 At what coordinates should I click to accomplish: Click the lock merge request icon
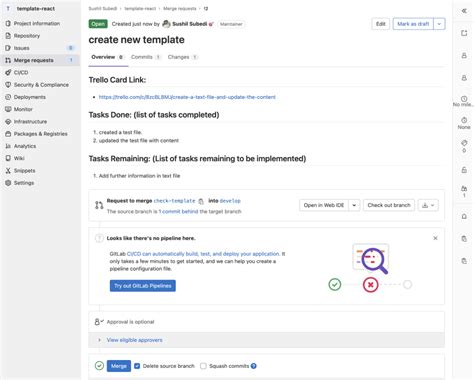pyautogui.click(x=464, y=170)
